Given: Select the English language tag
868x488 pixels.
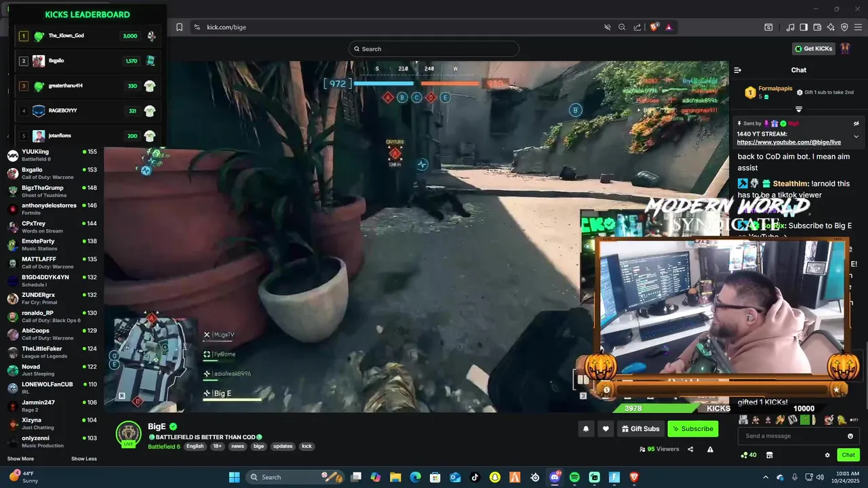Looking at the screenshot, I should [x=195, y=447].
